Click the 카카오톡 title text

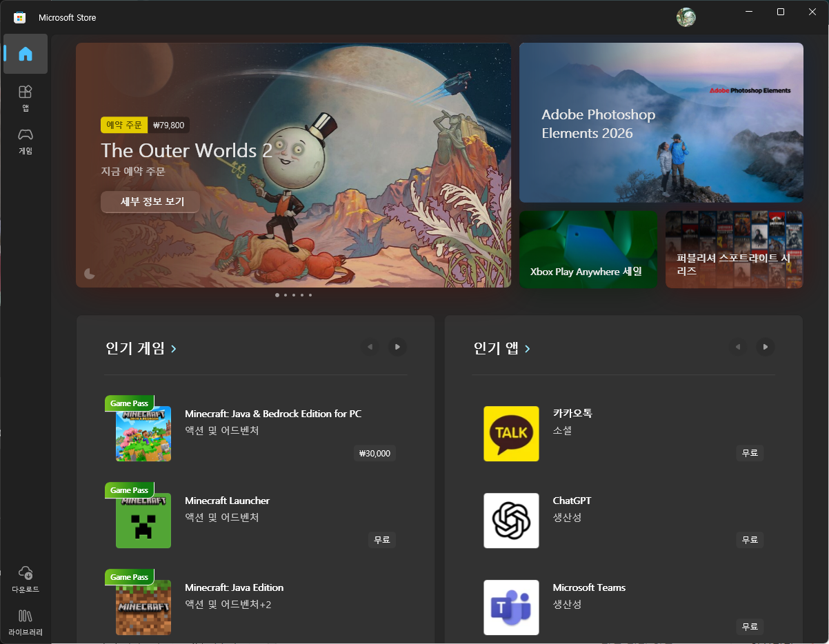click(572, 414)
